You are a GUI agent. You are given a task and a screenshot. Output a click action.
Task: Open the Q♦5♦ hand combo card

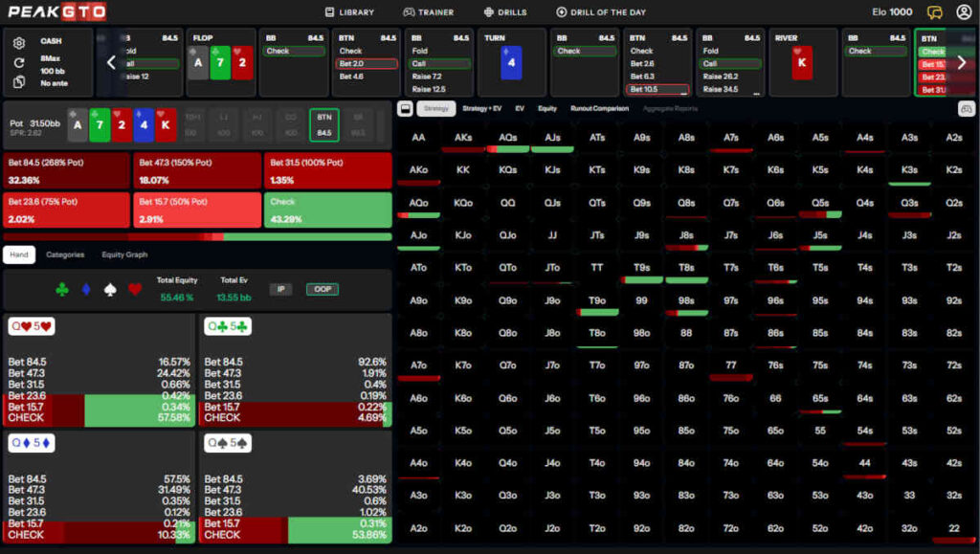pos(100,487)
